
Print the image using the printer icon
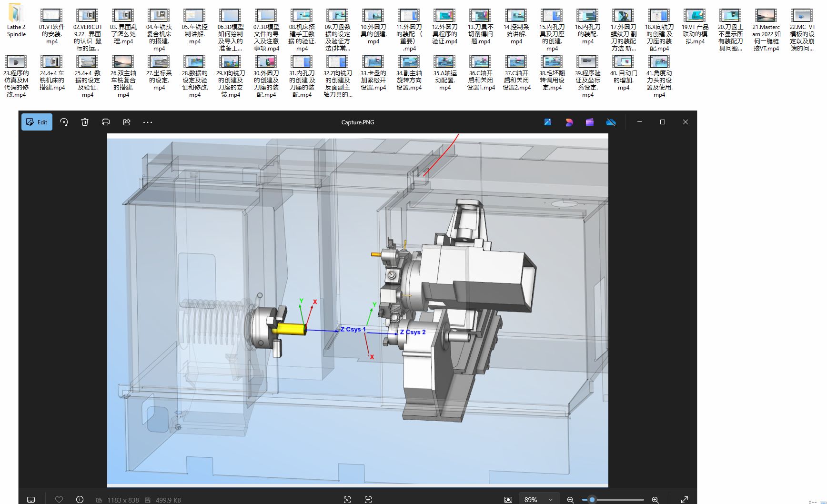point(106,122)
